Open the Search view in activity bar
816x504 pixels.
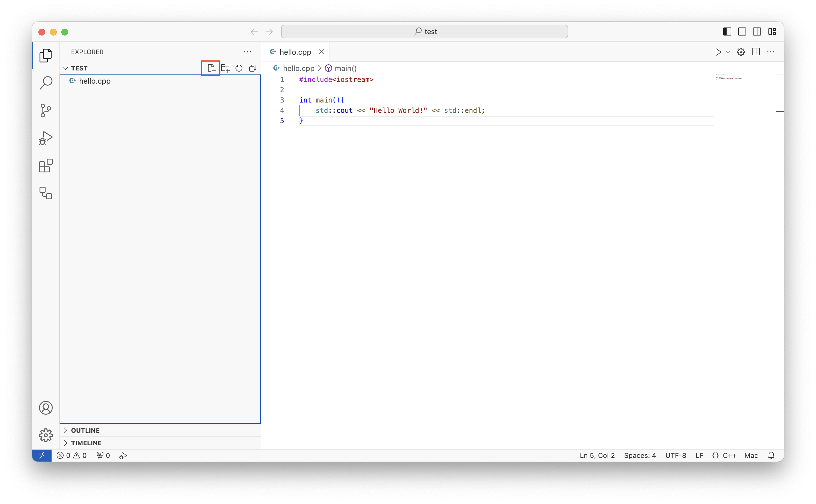[46, 83]
